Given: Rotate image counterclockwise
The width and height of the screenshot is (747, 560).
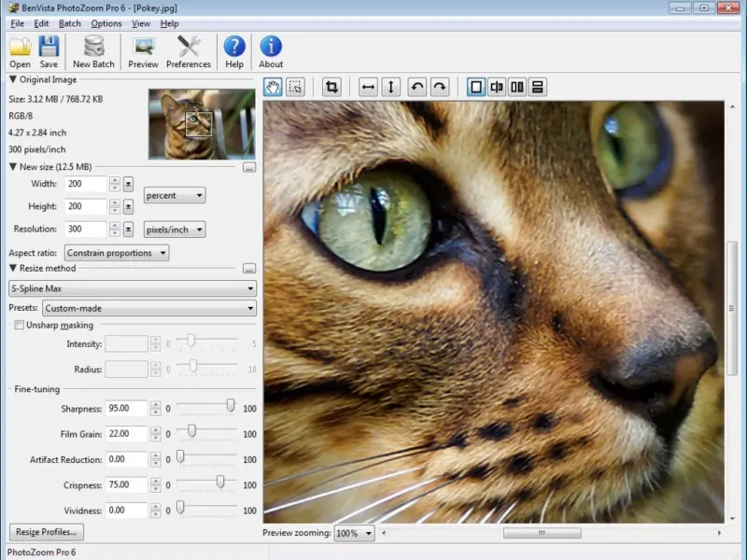Looking at the screenshot, I should [417, 87].
